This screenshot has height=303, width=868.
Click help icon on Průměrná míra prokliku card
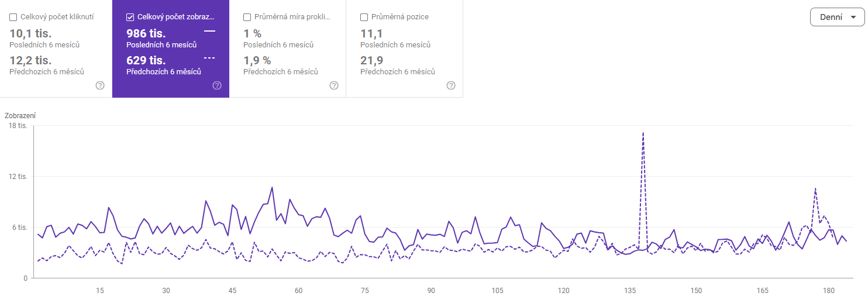(334, 85)
